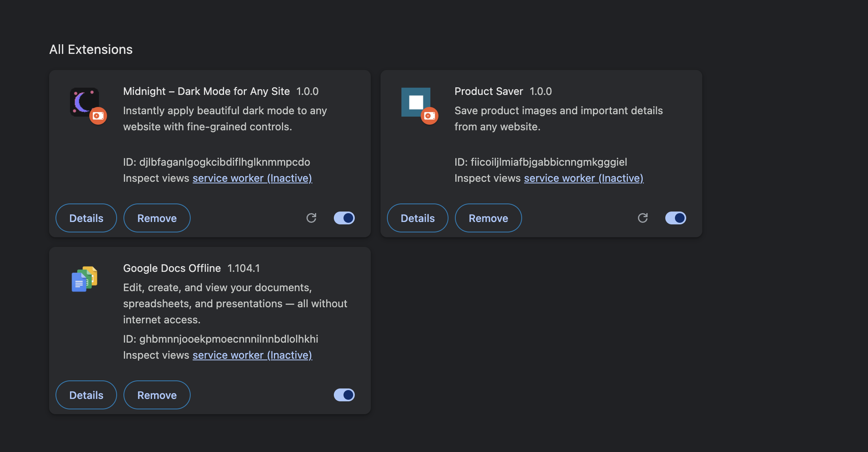Image resolution: width=868 pixels, height=452 pixels.
Task: Click the ID fiicoiljlmiafbjgabbicnngmkgggiel text
Action: pyautogui.click(x=541, y=162)
